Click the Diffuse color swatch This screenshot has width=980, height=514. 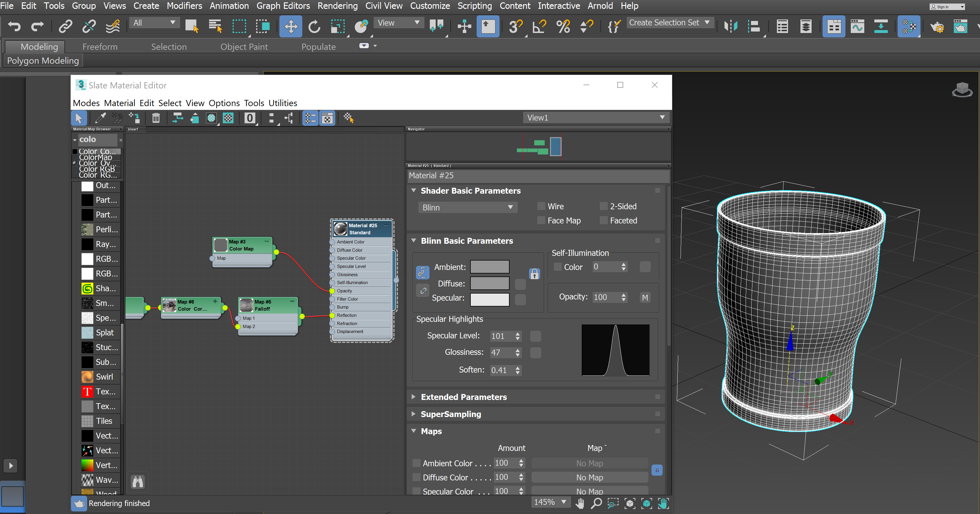point(490,283)
